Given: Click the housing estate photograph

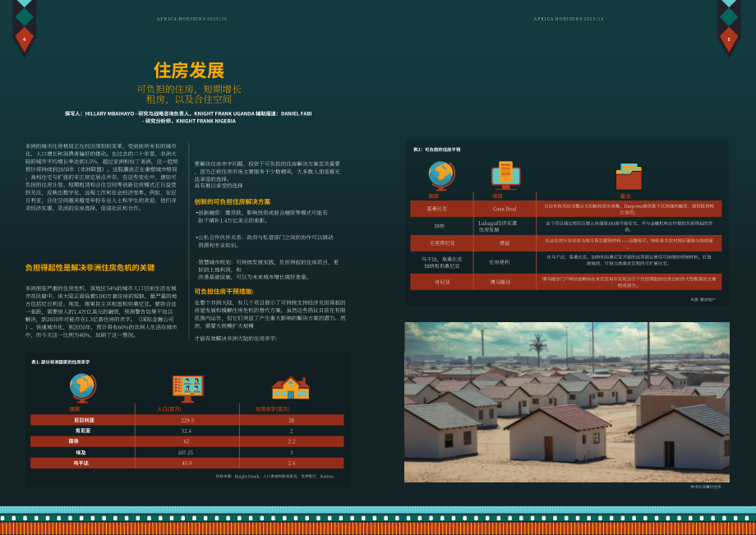Looking at the screenshot, I should [566, 402].
